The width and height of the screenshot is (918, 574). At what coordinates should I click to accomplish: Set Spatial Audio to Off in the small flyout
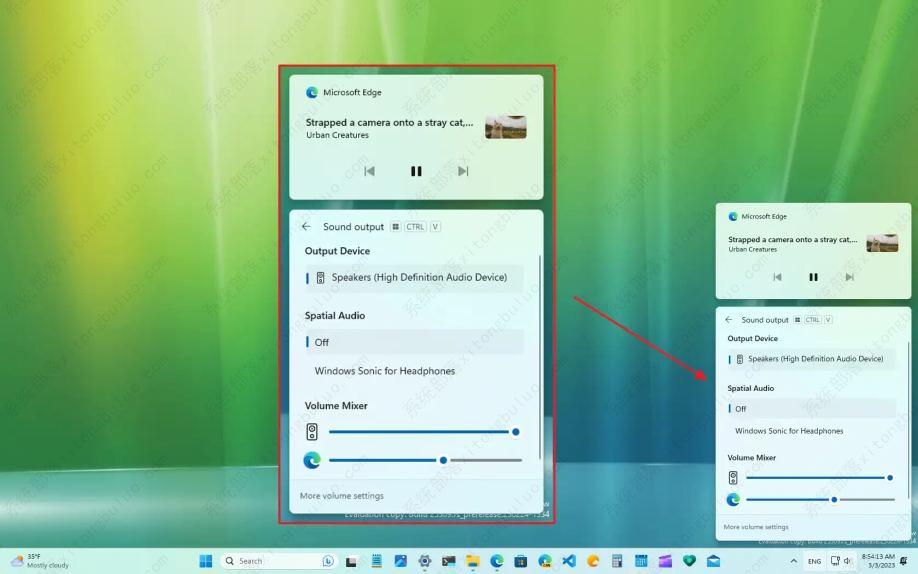pos(741,408)
